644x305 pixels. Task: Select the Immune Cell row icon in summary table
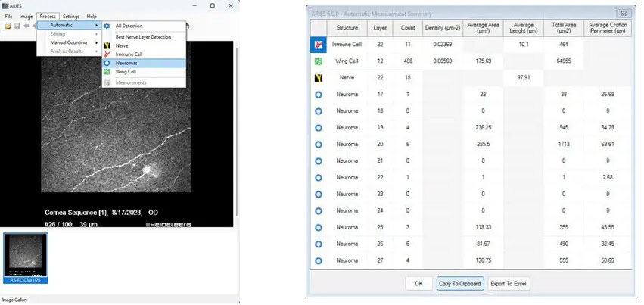319,45
